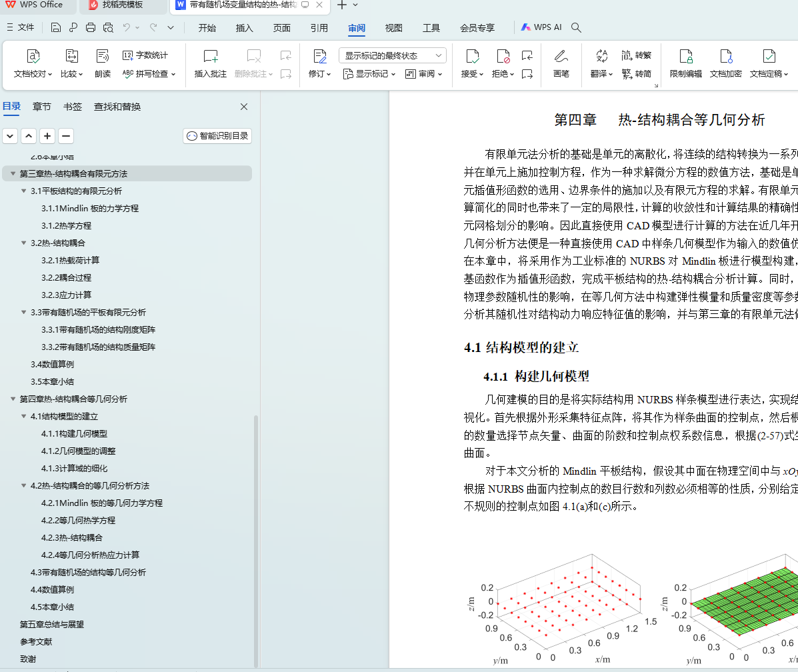Collapse the 3.2热-结构耦合 node

(x=23, y=243)
